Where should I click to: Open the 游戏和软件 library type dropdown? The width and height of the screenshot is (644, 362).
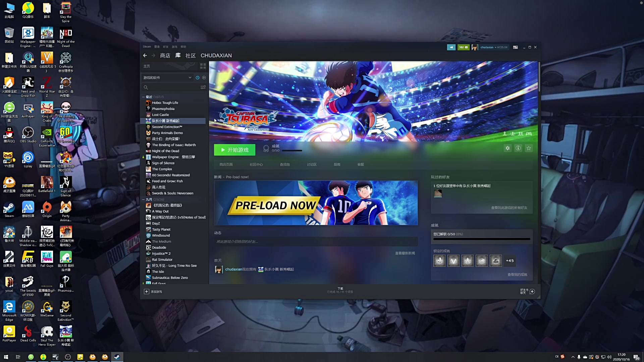[x=167, y=78]
